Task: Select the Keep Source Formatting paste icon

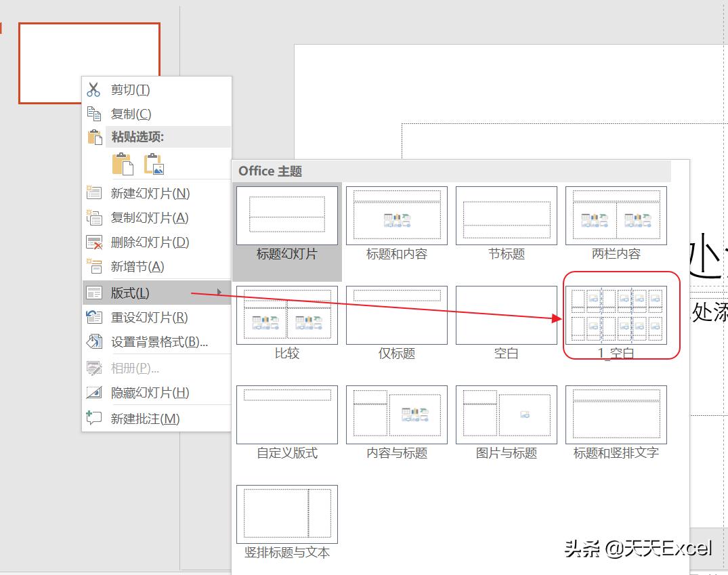Action: 124,163
